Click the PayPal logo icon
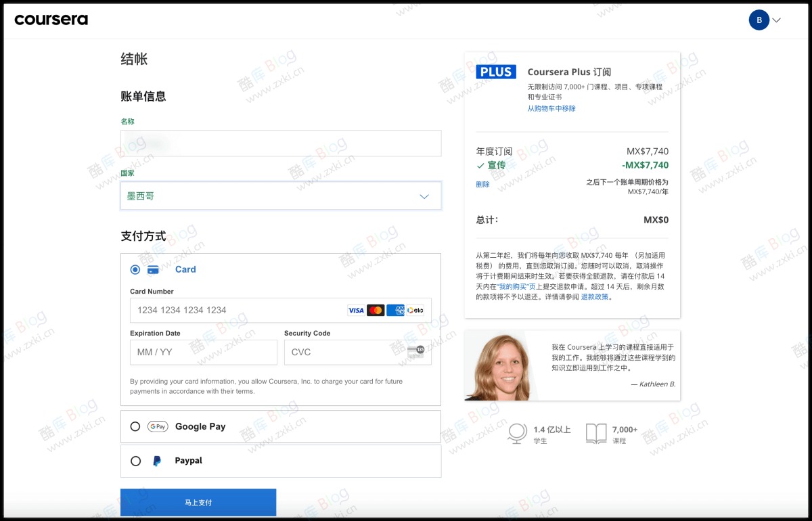This screenshot has height=521, width=812. [157, 460]
